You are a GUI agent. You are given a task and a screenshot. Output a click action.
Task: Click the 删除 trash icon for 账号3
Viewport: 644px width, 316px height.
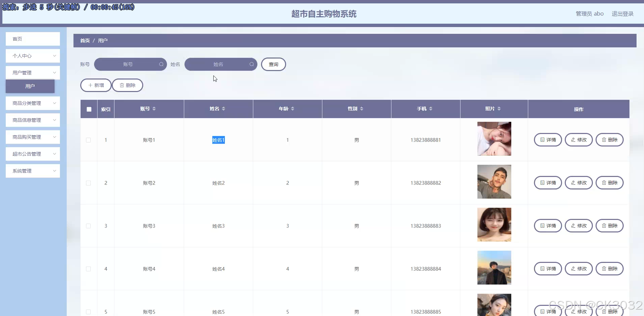pyautogui.click(x=604, y=226)
